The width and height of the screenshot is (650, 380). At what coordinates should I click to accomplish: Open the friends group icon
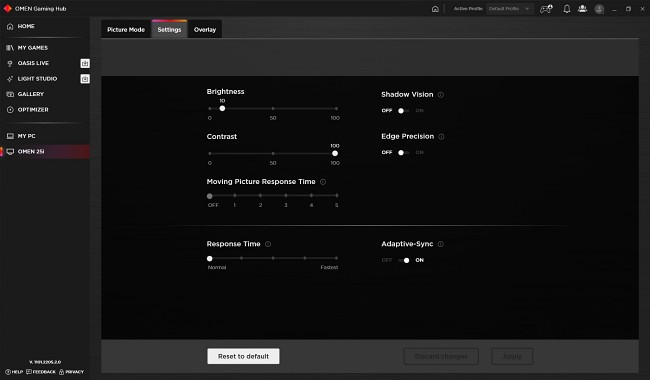582,9
